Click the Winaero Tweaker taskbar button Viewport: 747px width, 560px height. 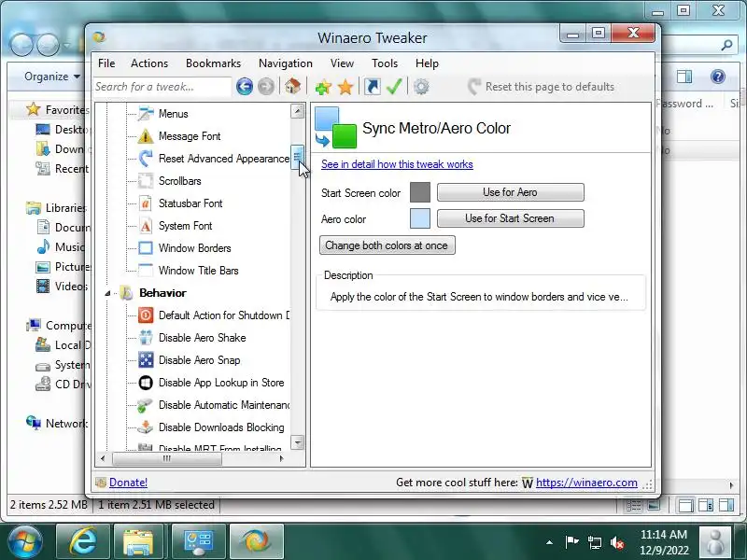coord(256,541)
